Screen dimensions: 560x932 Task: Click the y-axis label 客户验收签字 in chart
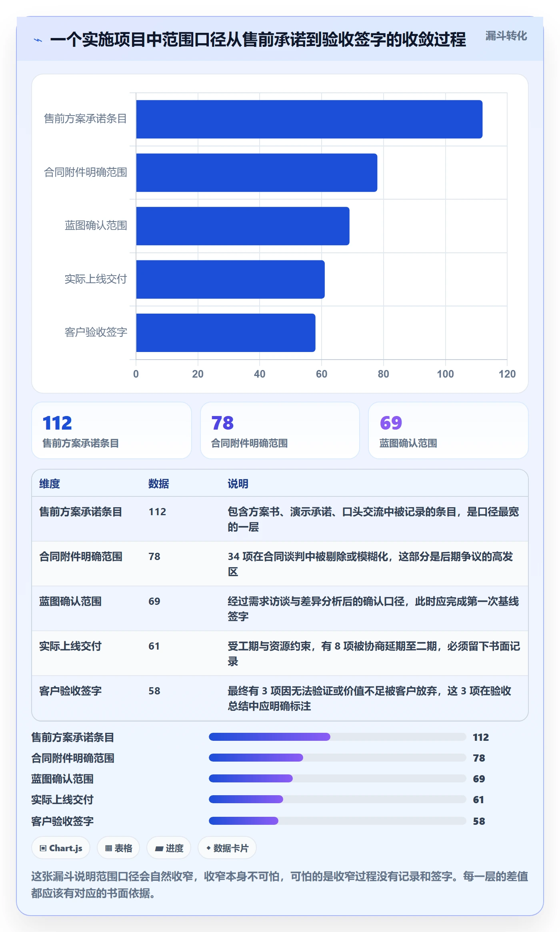point(96,332)
